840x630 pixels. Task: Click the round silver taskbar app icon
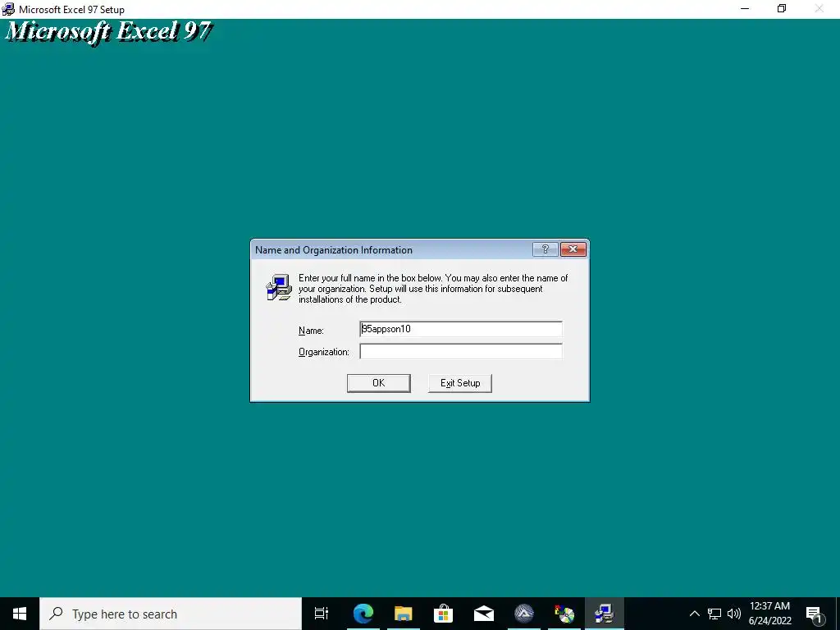524,614
